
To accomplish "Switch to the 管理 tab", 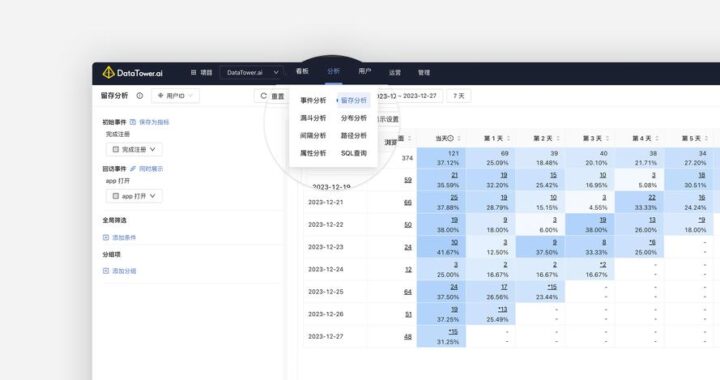I will [x=424, y=73].
